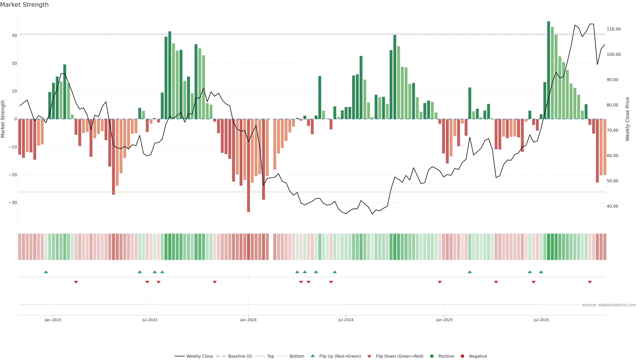Click the Jan 2024 x-axis label

coord(248,320)
